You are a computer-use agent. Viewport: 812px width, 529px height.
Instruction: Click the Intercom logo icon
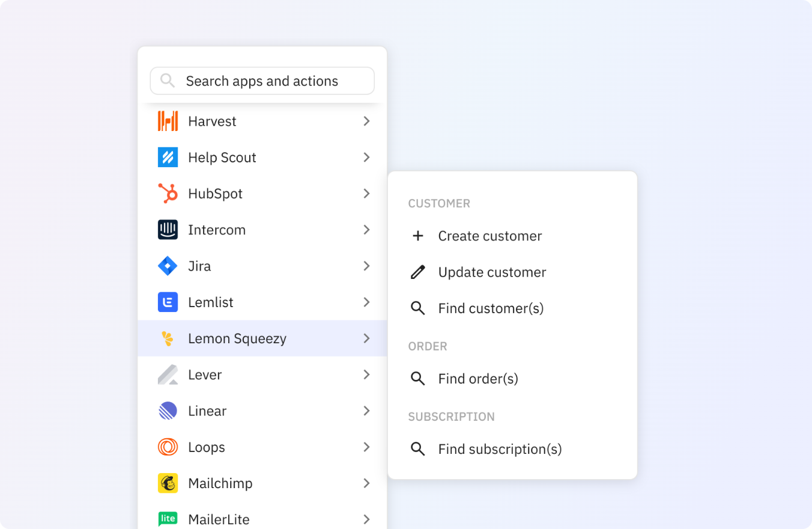click(x=168, y=230)
